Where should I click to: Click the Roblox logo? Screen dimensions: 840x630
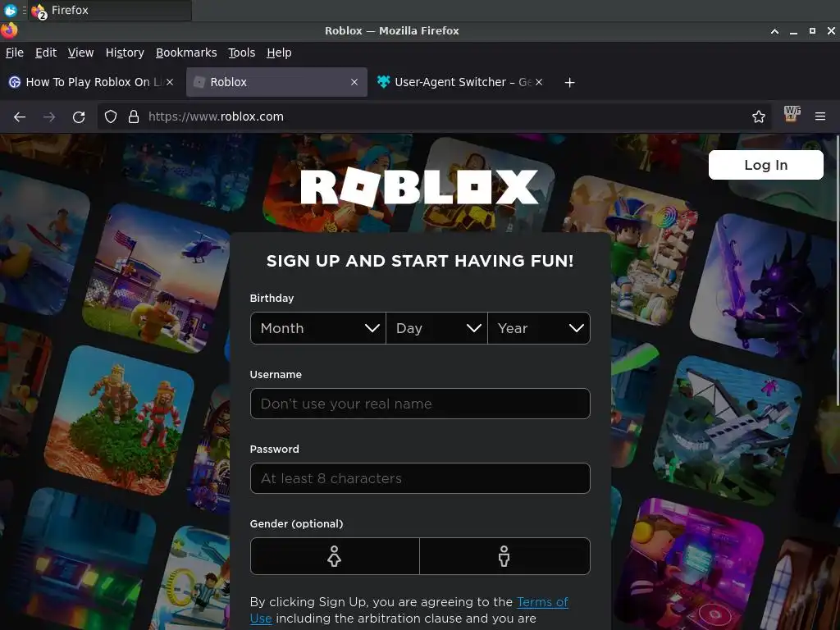[419, 187]
